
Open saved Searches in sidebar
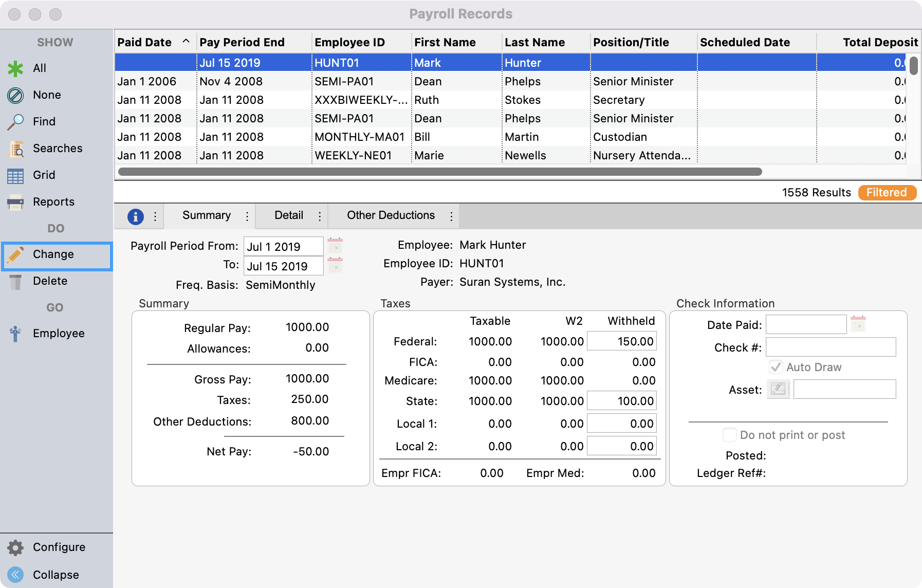click(x=15, y=149)
